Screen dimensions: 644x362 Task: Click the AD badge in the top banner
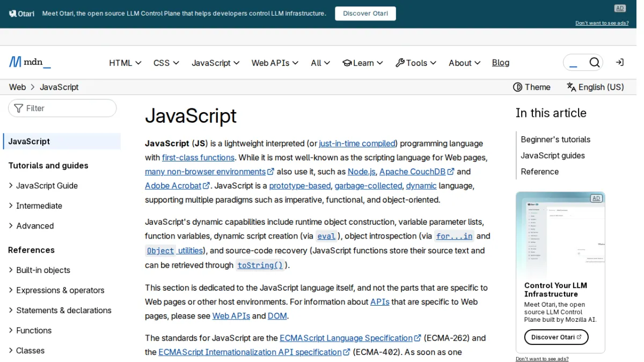pyautogui.click(x=620, y=8)
